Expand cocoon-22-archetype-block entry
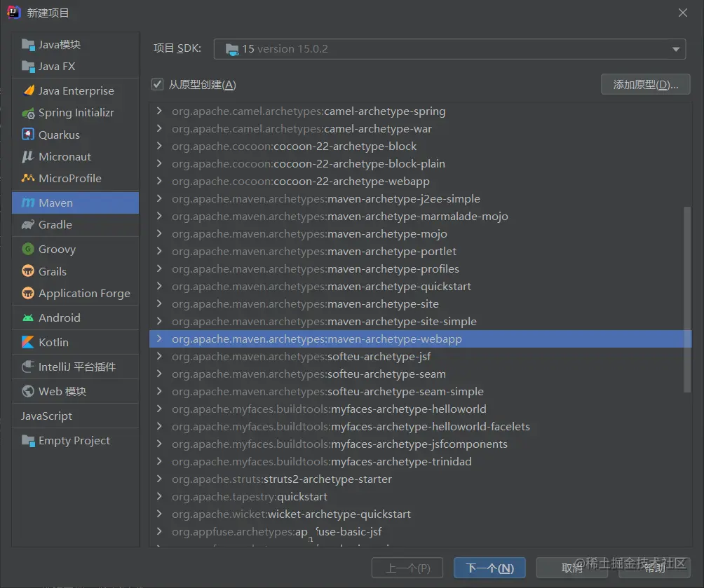This screenshot has height=588, width=704. (x=159, y=146)
